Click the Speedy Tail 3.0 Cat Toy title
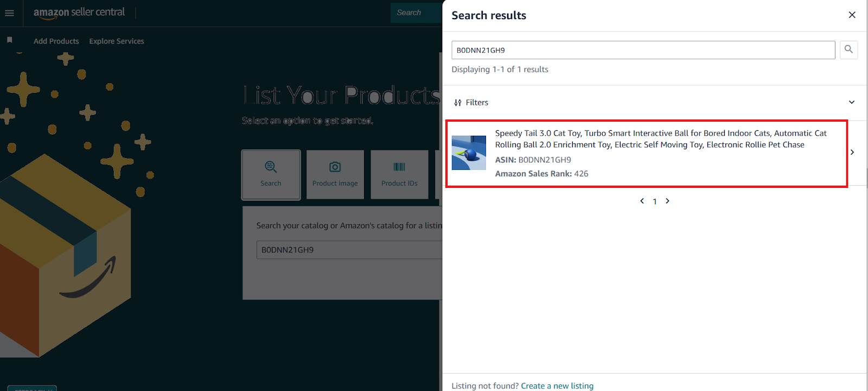Viewport: 868px width, 391px height. (x=661, y=139)
